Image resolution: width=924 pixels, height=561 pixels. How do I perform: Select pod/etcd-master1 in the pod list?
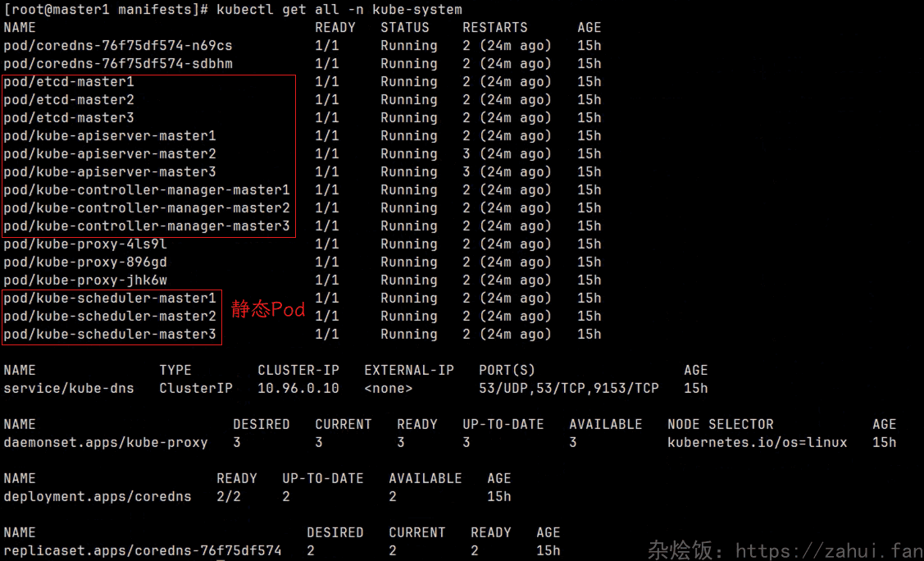tap(69, 82)
